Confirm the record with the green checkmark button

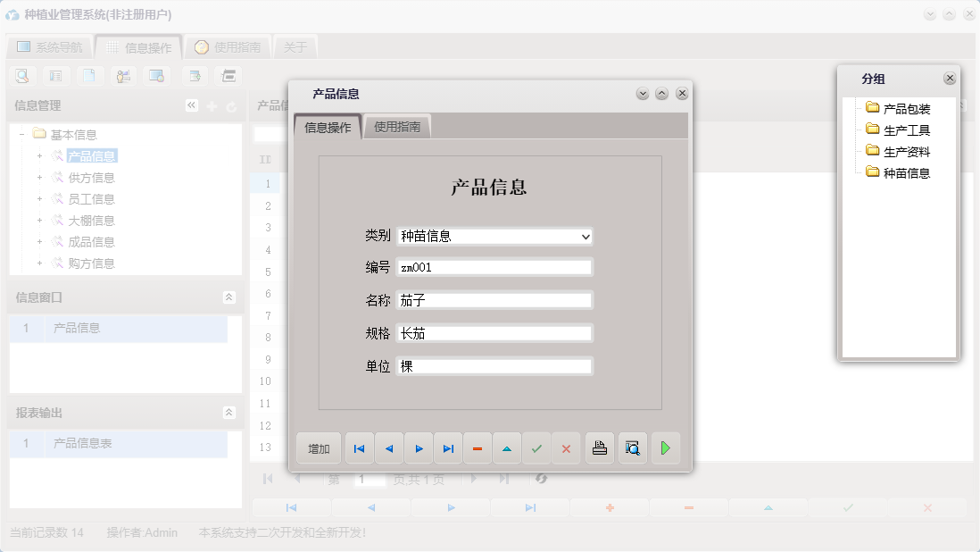(536, 447)
